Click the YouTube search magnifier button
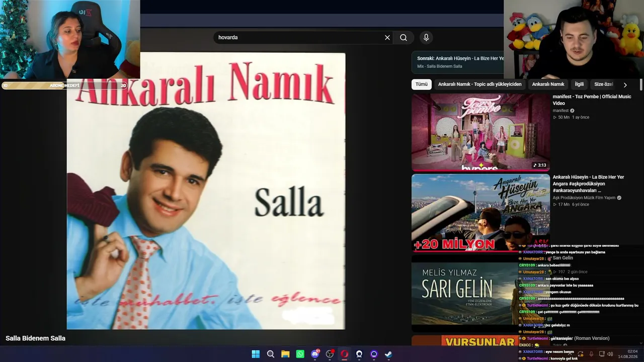The image size is (644, 362). point(404,38)
